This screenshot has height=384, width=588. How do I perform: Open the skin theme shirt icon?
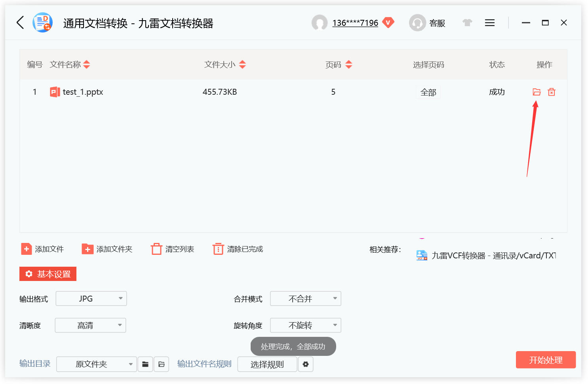pos(467,23)
